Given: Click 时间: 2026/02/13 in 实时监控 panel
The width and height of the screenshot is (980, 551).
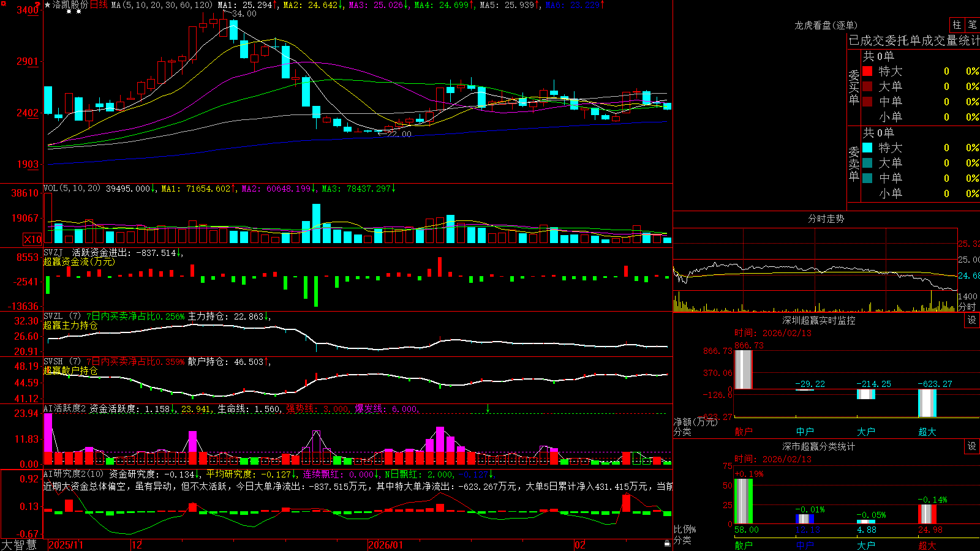Looking at the screenshot, I should point(773,333).
